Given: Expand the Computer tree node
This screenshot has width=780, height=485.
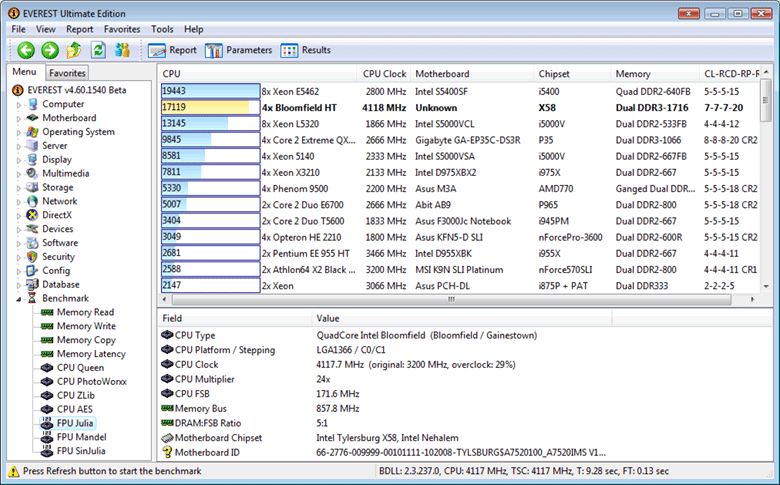Looking at the screenshot, I should (19, 104).
